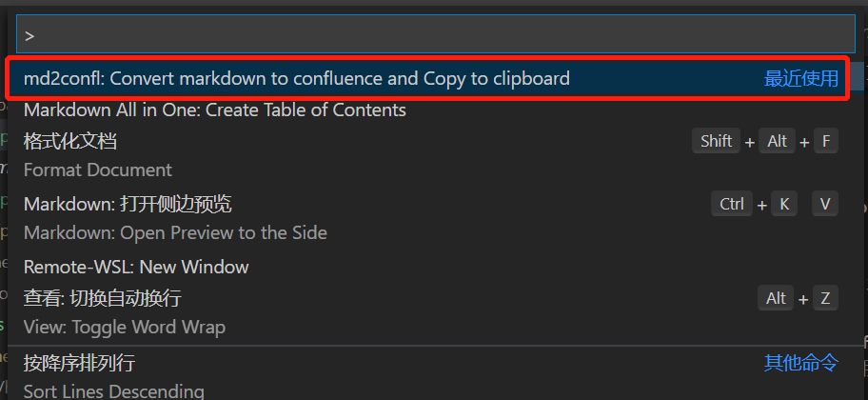Choose the 格式化文档 command entry
Screen dimensions: 868x400
70,142
